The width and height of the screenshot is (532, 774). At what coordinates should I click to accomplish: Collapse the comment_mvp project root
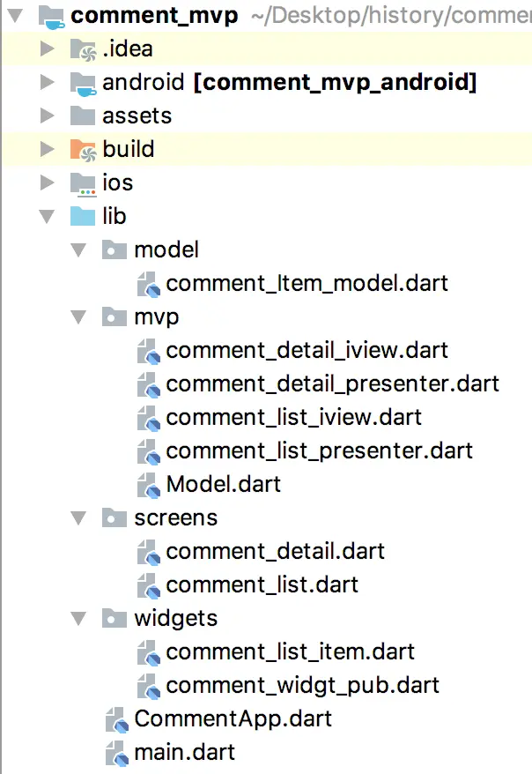15,16
